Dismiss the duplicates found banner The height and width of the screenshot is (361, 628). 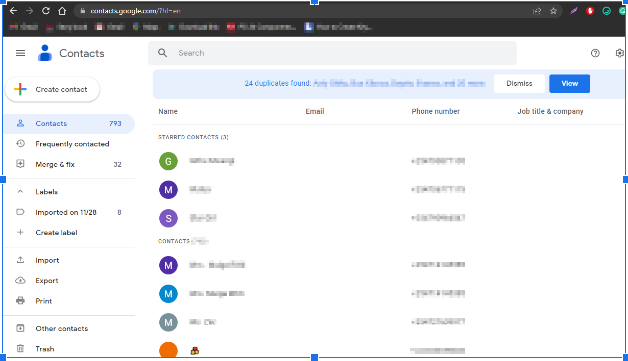[519, 83]
